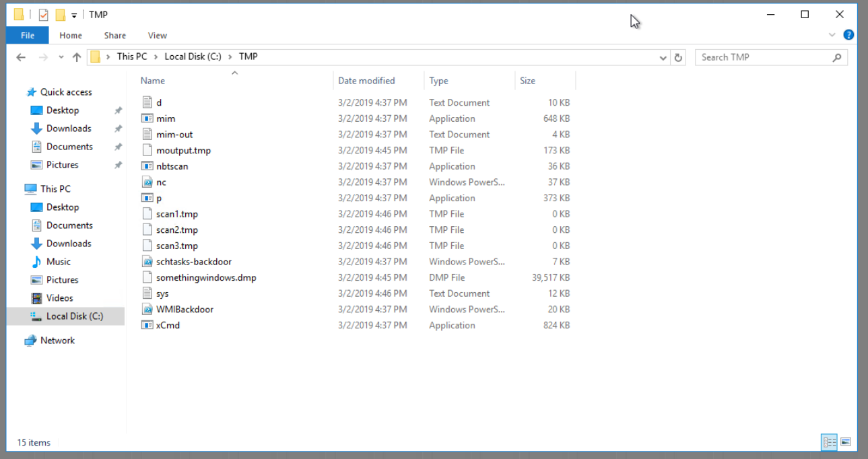Open the address bar history dropdown
Image resolution: width=868 pixels, height=459 pixels.
click(x=663, y=58)
